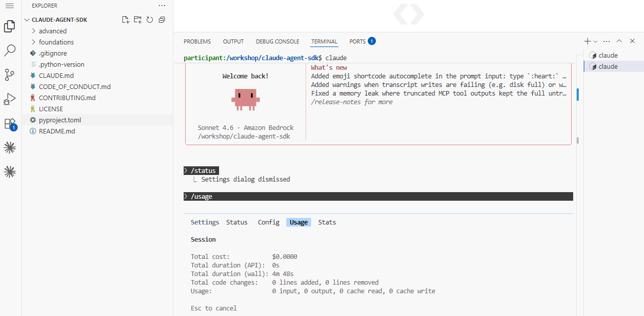Click the /status command line
The image size is (644, 316).
pyautogui.click(x=202, y=171)
